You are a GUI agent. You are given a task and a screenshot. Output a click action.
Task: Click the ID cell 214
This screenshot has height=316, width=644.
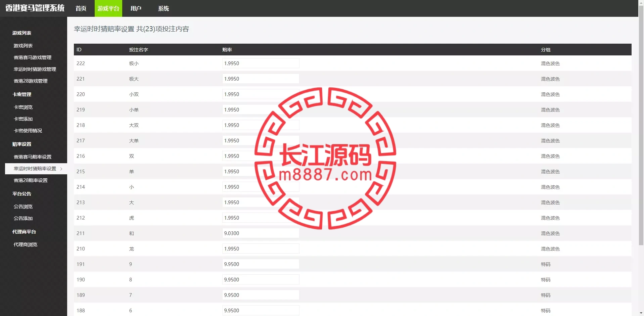pyautogui.click(x=81, y=187)
